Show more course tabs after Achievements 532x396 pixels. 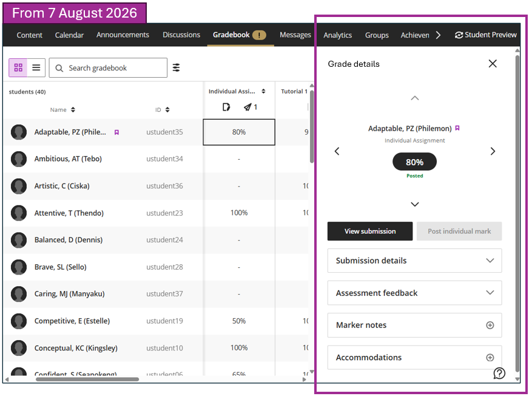(438, 35)
